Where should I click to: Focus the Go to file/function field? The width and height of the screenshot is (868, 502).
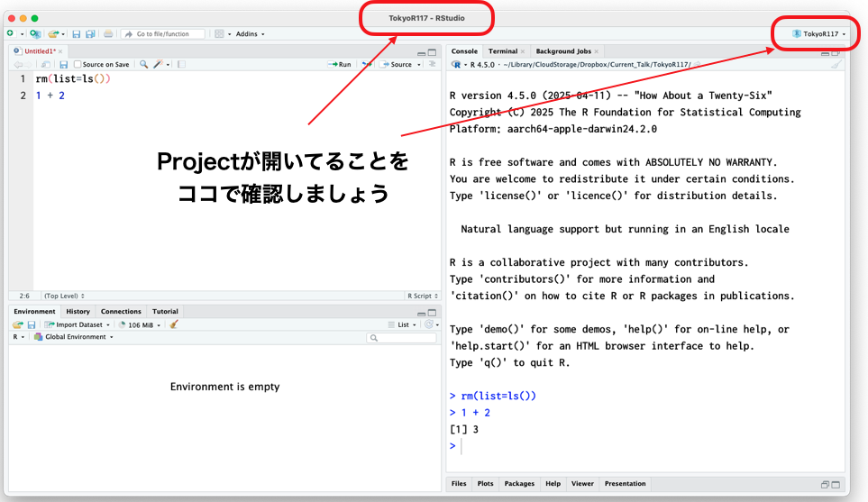click(163, 33)
